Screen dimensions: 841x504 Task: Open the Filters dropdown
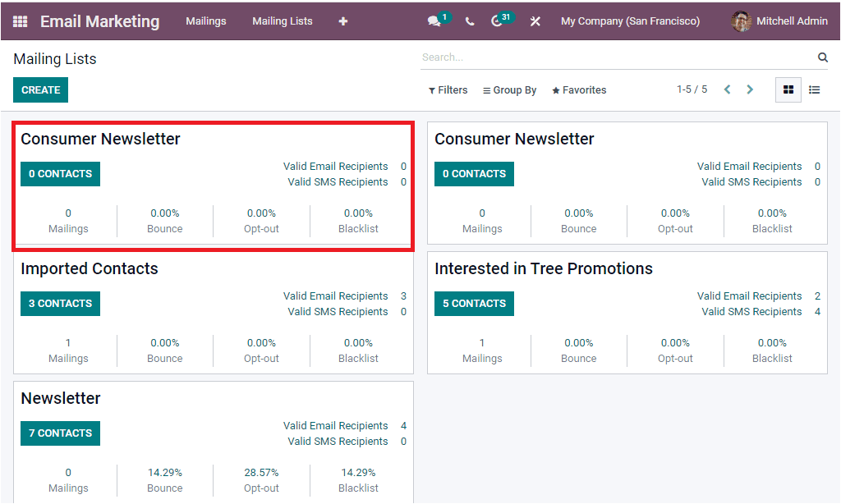click(448, 89)
